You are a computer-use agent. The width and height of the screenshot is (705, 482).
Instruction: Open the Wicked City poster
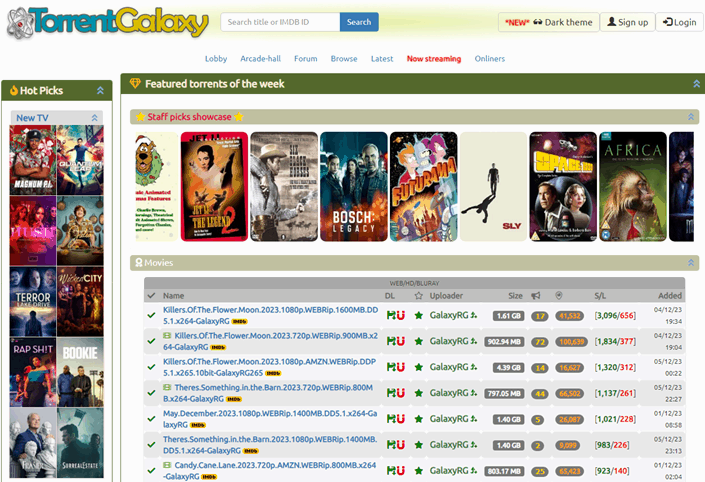(x=80, y=301)
